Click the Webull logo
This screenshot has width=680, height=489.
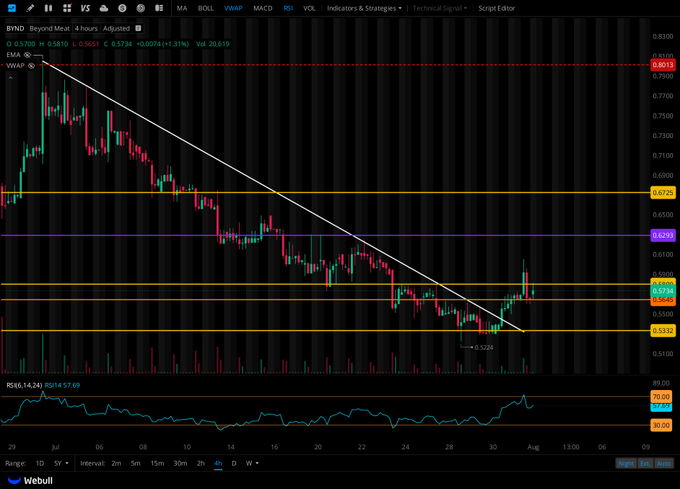click(30, 480)
